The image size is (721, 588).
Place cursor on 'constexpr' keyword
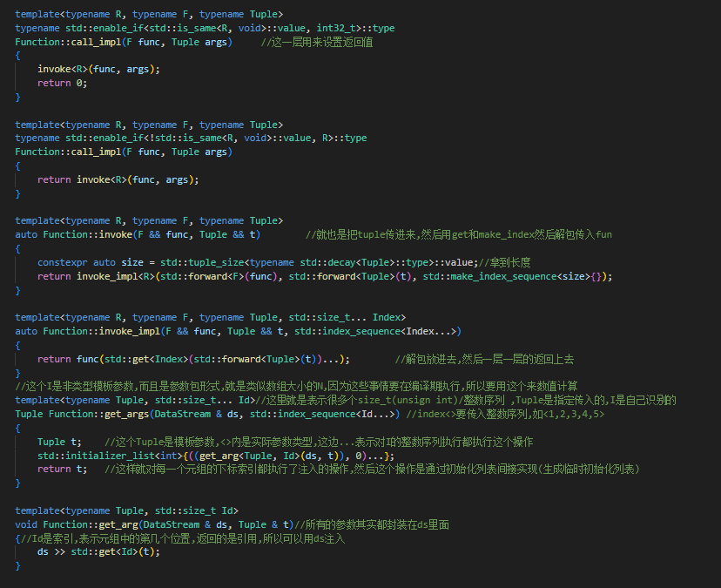[62, 262]
